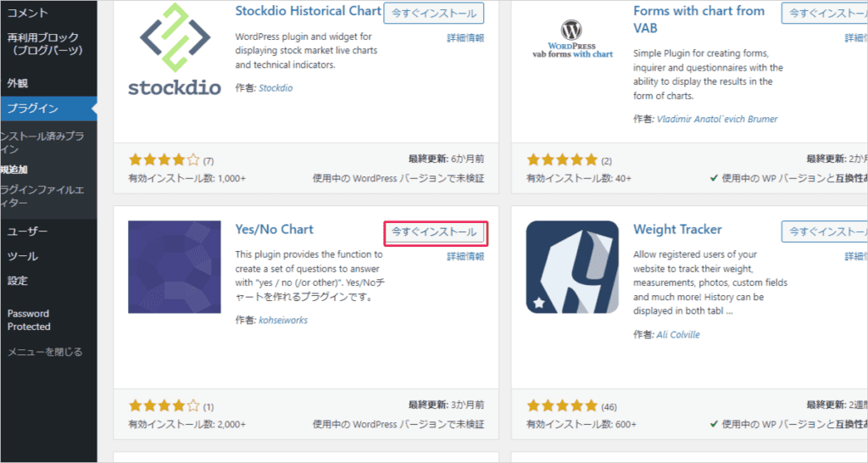Viewport: 868px width, 463px height.
Task: Install the Weight Tracker plugin
Action: click(x=825, y=232)
